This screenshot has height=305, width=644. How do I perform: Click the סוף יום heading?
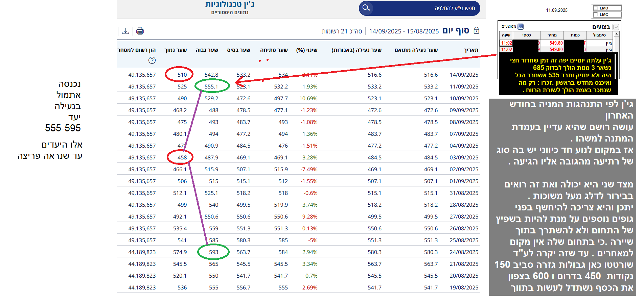pyautogui.click(x=456, y=31)
